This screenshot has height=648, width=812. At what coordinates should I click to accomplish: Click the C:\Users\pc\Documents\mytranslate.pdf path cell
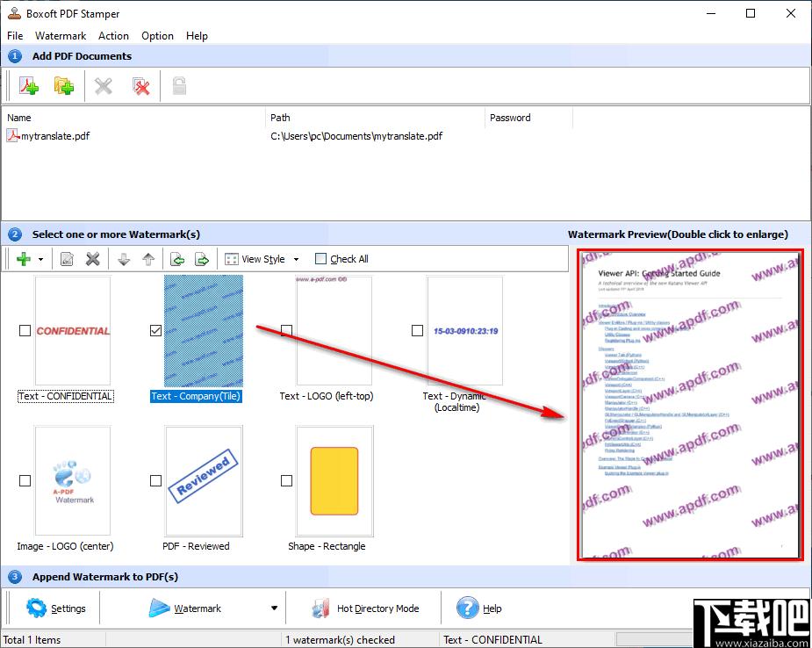click(x=356, y=136)
